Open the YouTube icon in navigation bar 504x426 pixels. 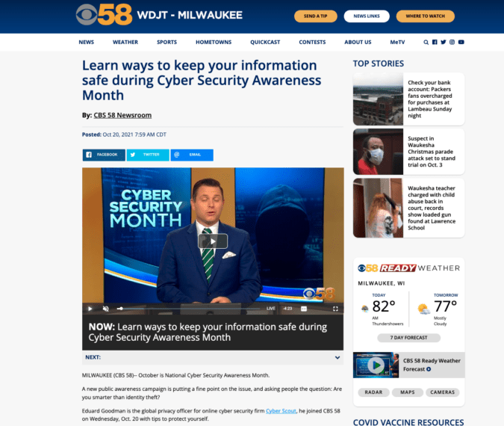461,42
